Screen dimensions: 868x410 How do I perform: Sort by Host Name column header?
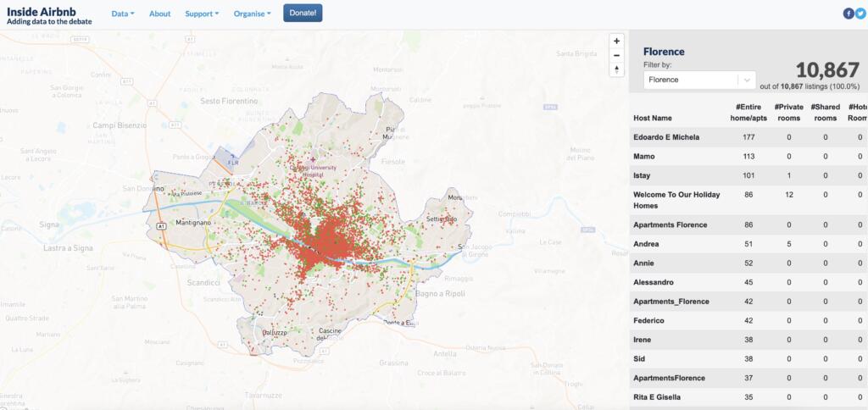tap(653, 118)
